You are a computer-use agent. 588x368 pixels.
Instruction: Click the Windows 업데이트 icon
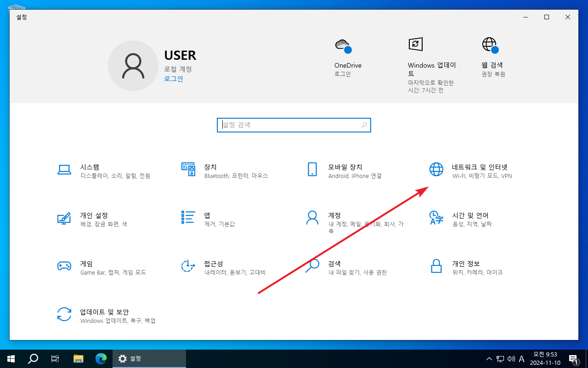tap(415, 44)
